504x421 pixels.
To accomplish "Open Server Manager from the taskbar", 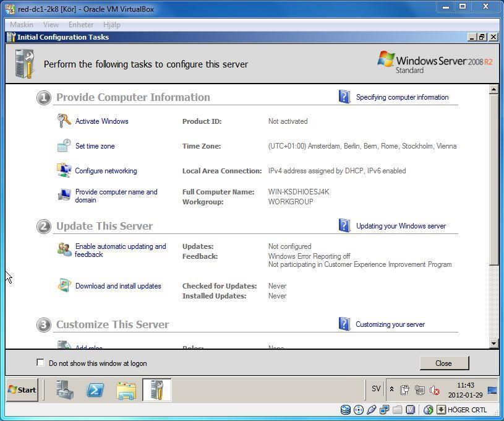I will pos(64,390).
